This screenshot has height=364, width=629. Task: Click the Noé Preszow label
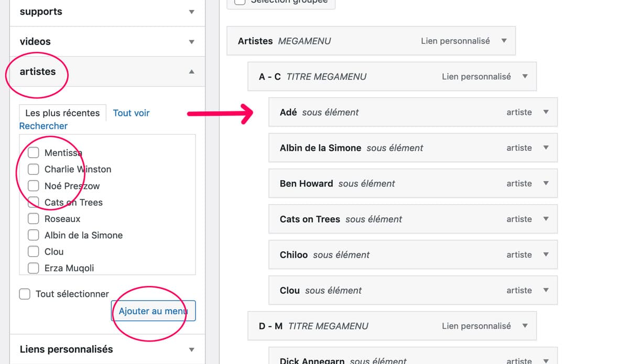pos(72,186)
